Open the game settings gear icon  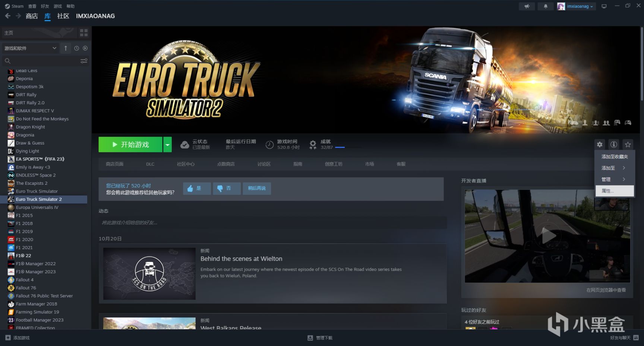600,145
